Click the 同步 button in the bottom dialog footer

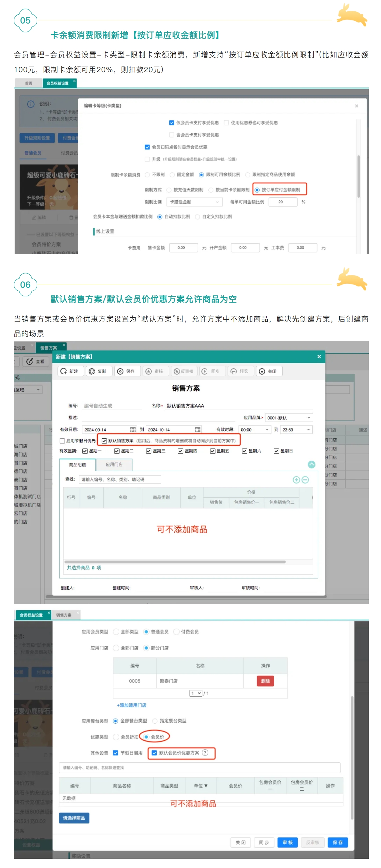click(264, 842)
